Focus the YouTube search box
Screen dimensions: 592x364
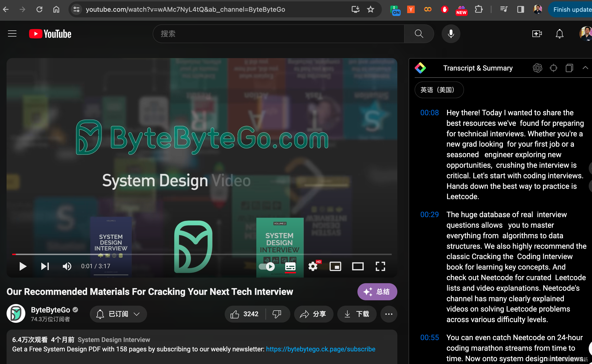coord(278,34)
